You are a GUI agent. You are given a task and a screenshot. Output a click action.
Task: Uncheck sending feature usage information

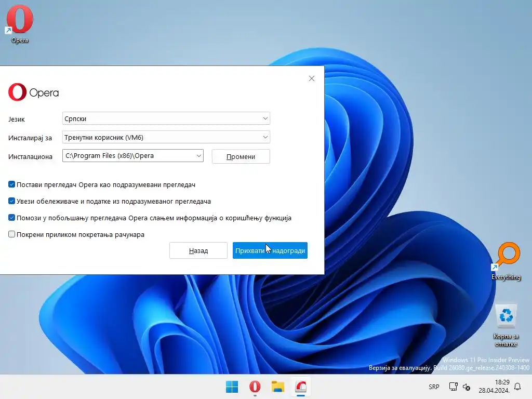[x=11, y=218]
